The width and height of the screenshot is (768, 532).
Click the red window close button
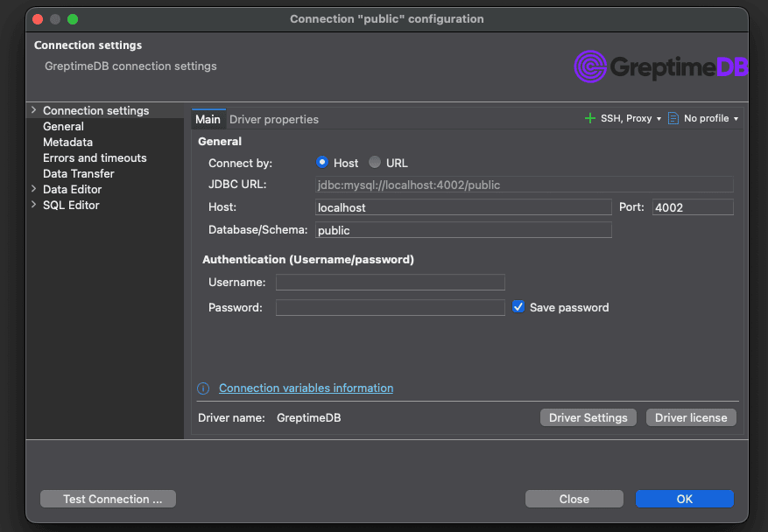(x=38, y=19)
